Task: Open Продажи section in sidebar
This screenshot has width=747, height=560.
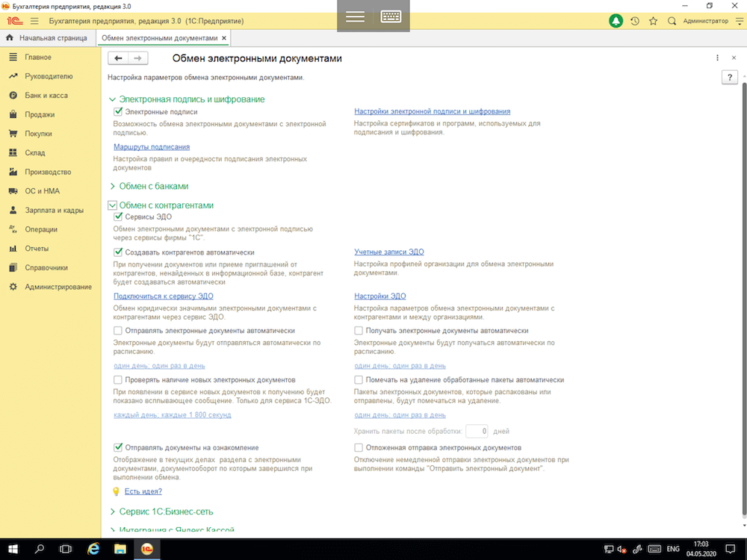Action: click(40, 114)
